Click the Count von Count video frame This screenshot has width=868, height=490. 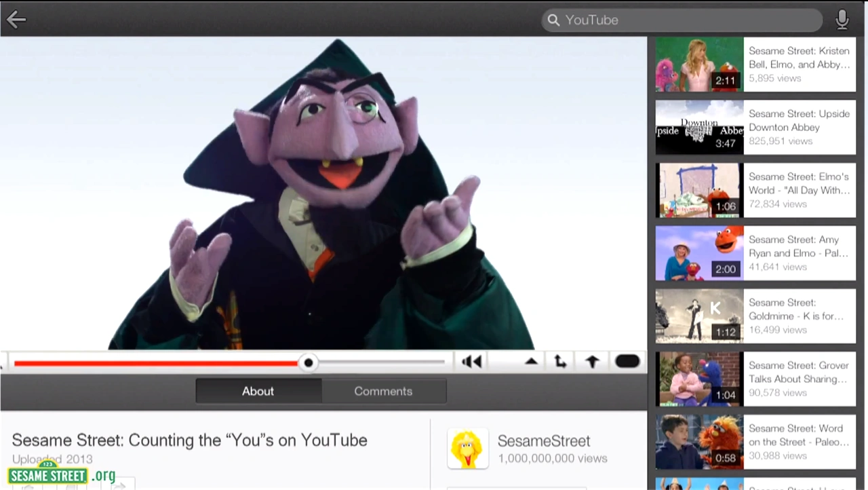323,193
